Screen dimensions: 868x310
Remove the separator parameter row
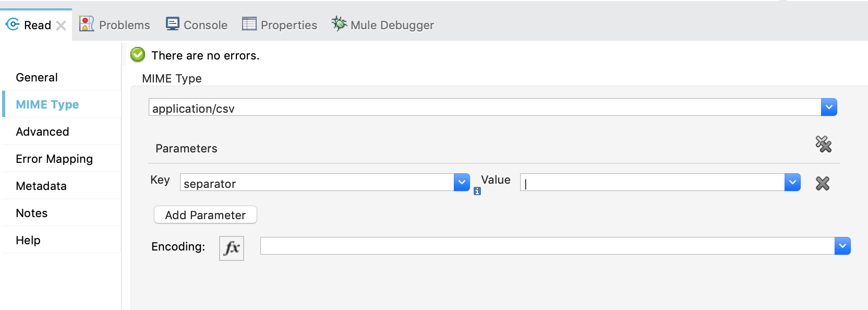tap(822, 183)
